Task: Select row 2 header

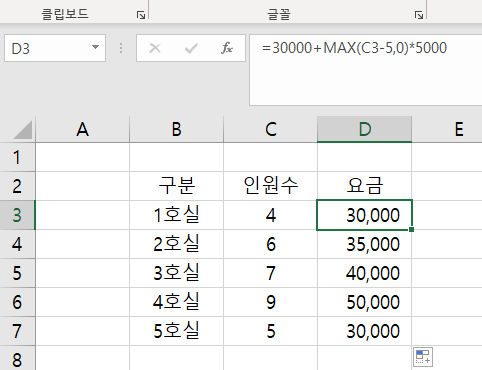Action: tap(17, 186)
